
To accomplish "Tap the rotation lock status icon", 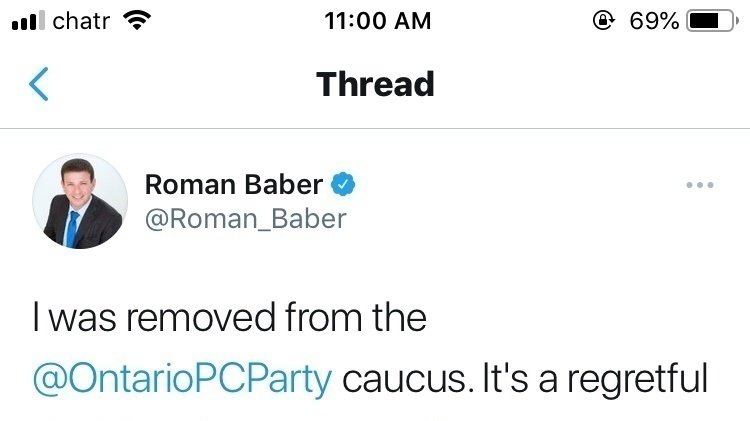I will click(x=601, y=20).
